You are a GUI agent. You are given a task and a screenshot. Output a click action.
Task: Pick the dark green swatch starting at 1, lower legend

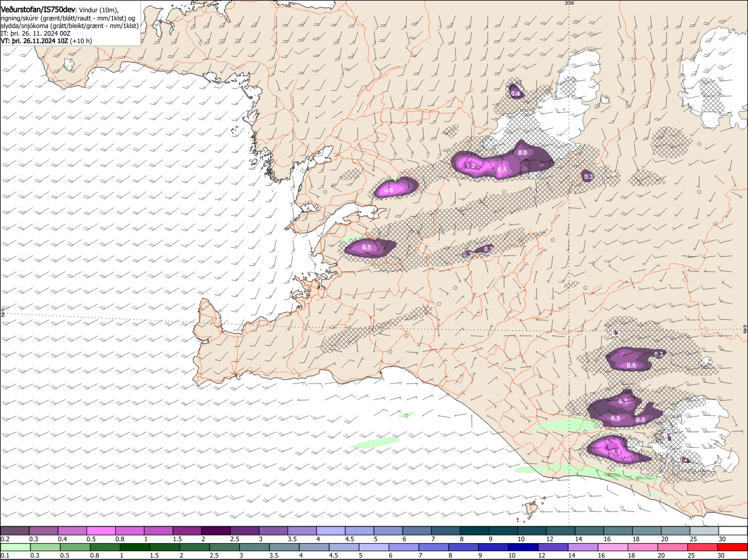(134, 547)
